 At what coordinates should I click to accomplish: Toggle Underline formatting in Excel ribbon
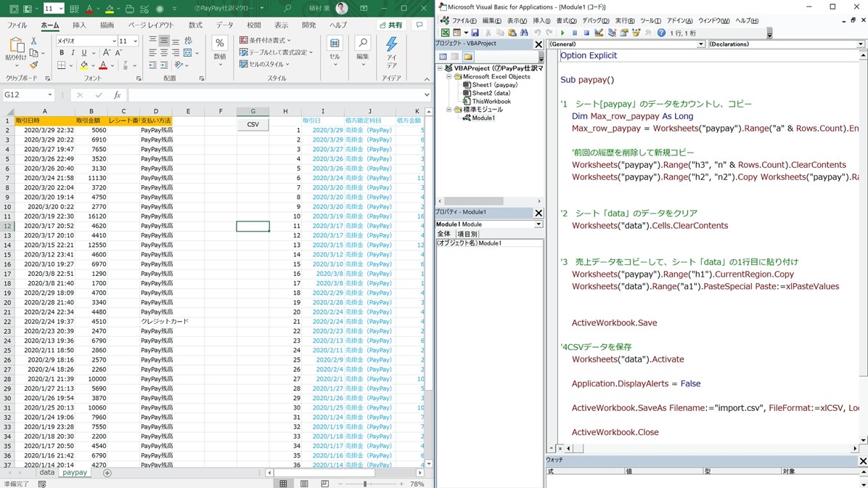tap(84, 52)
